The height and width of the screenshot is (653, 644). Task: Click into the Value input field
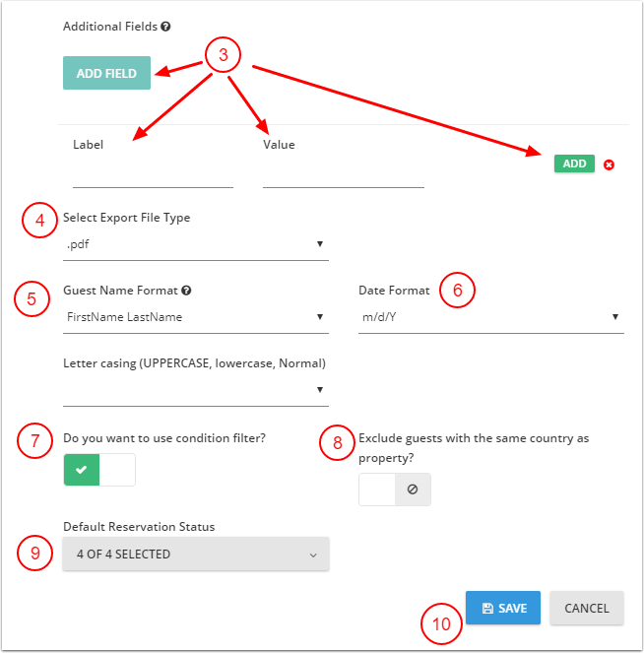pyautogui.click(x=343, y=174)
